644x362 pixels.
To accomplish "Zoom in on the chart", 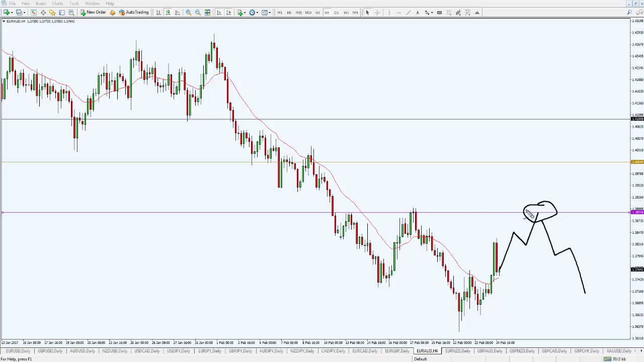I will pyautogui.click(x=188, y=13).
